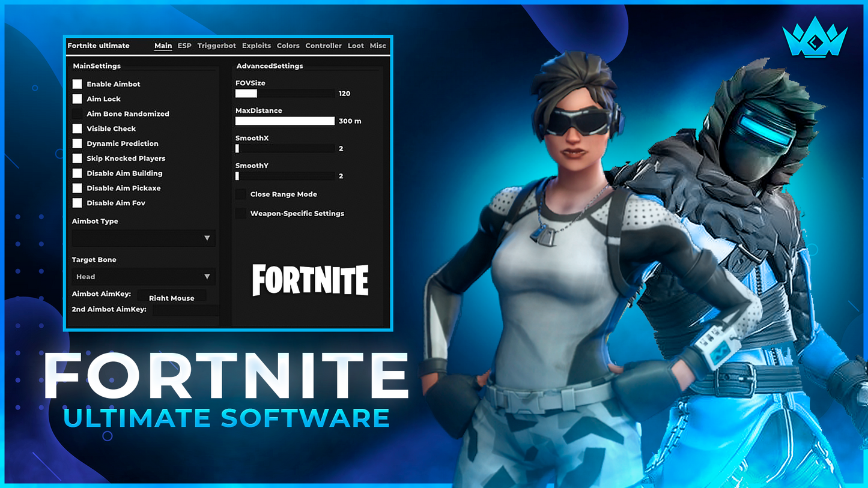Open the Aimbot Type dropdown
The width and height of the screenshot is (868, 488).
(143, 238)
